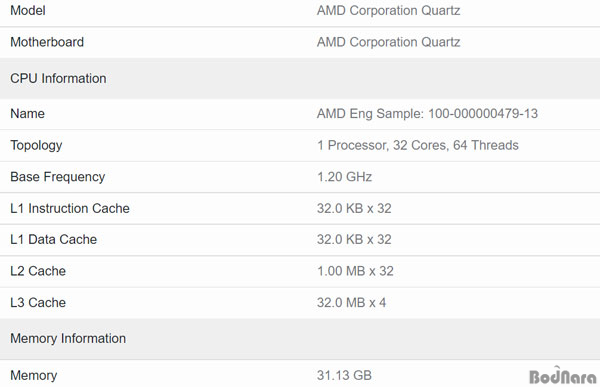Click the 1.00 MB x 32 value
This screenshot has width=600, height=387.
(355, 271)
